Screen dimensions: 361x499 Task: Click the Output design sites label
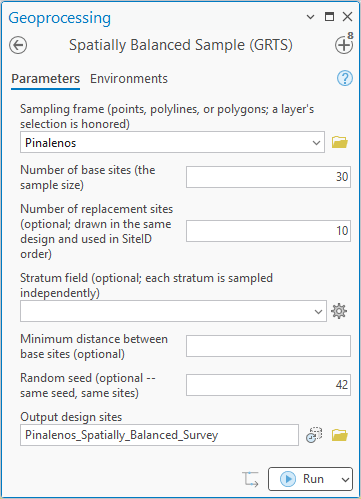click(71, 417)
